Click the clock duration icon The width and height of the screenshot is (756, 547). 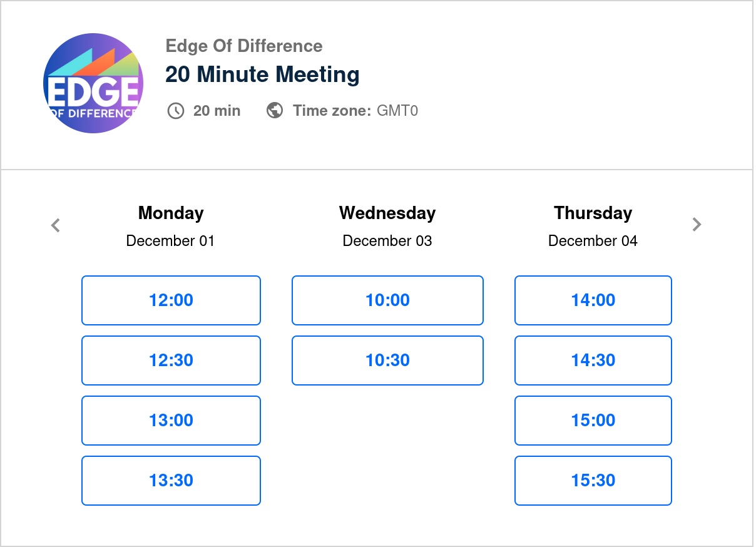click(175, 111)
